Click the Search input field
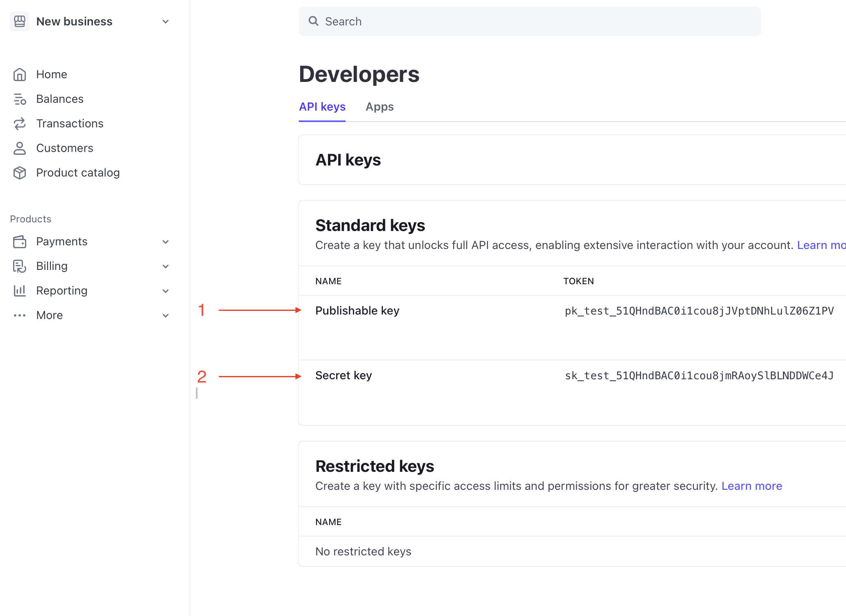 point(530,21)
